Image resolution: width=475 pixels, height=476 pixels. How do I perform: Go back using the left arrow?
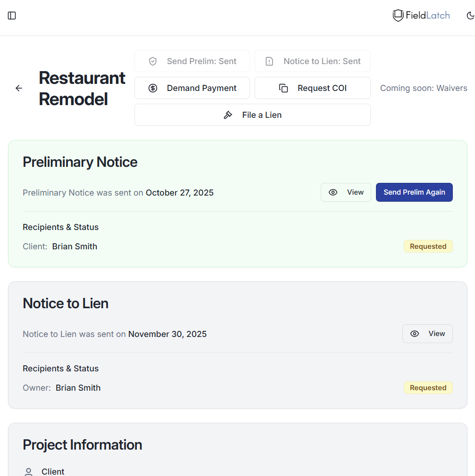coord(19,88)
